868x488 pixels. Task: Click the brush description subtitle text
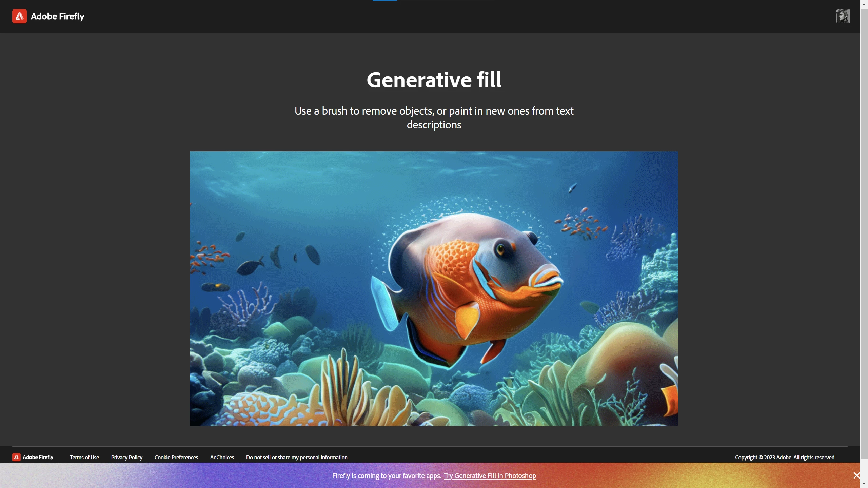tap(434, 118)
